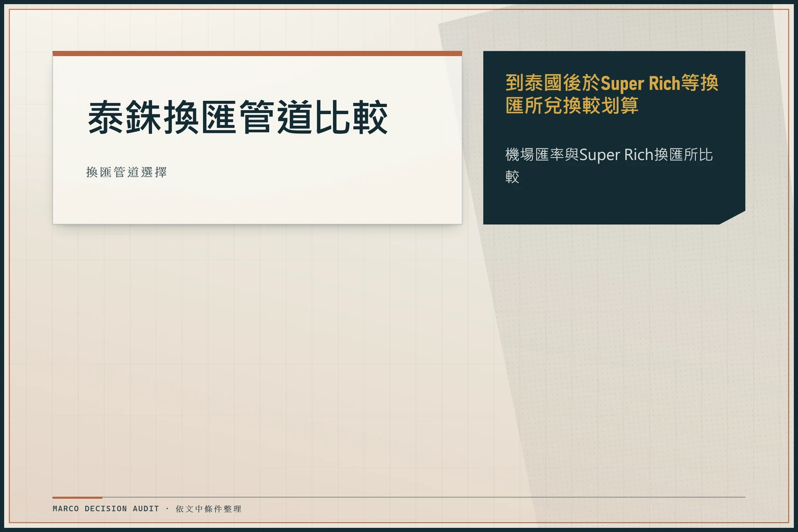Select the footer note 依文中條件整理

tap(208, 509)
